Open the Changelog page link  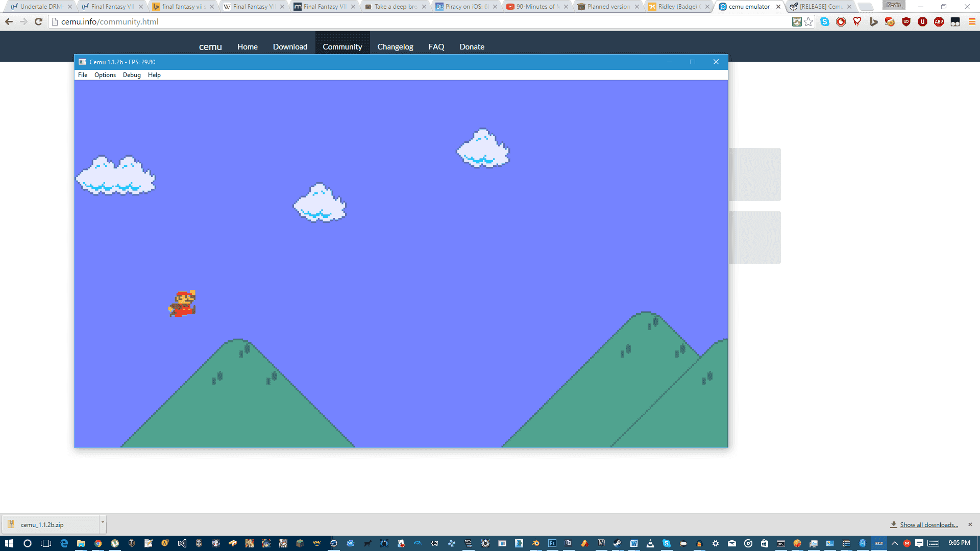[x=396, y=47]
